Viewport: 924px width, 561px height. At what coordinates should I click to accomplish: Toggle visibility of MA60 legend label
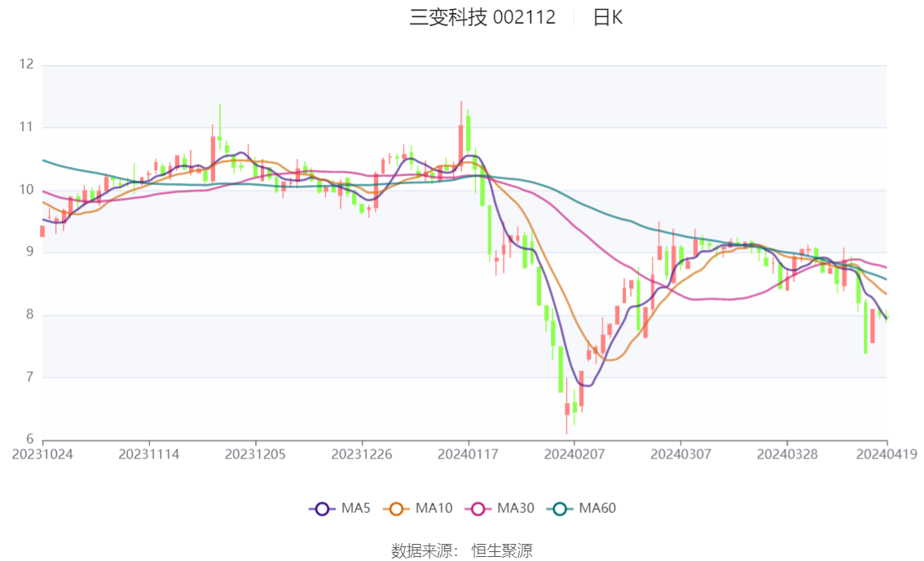[x=597, y=509]
